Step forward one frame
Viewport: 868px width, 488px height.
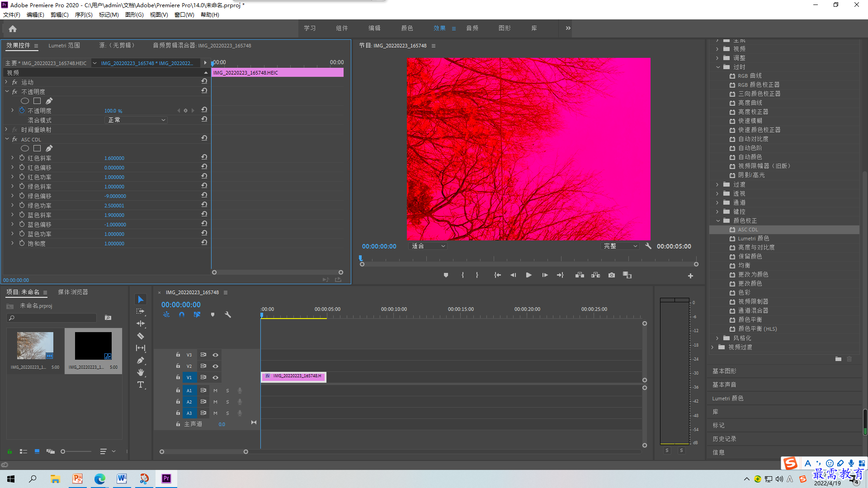click(545, 275)
